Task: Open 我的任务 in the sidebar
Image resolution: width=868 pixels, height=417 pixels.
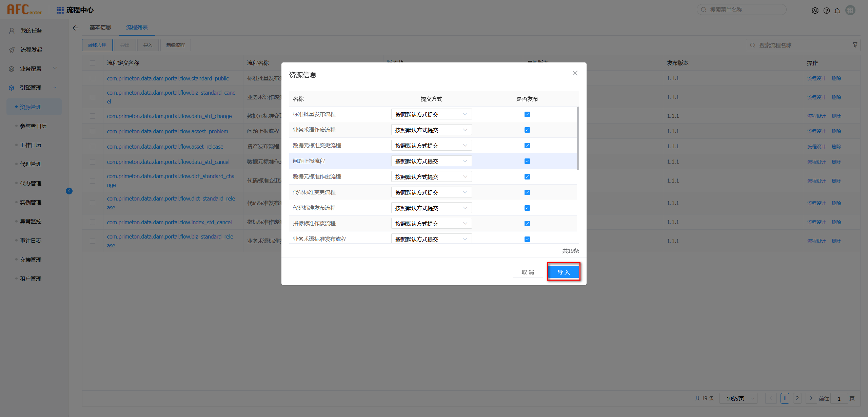Action: click(x=31, y=31)
